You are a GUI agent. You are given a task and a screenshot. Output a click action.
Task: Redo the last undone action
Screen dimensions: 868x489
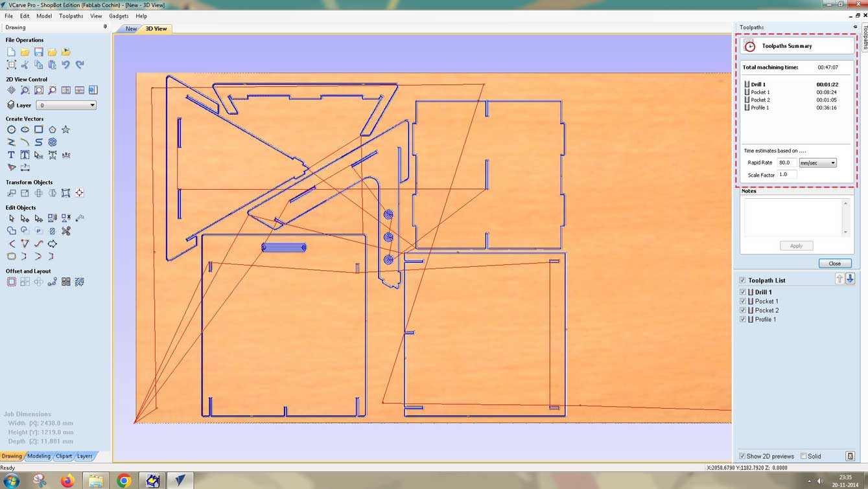pos(79,65)
